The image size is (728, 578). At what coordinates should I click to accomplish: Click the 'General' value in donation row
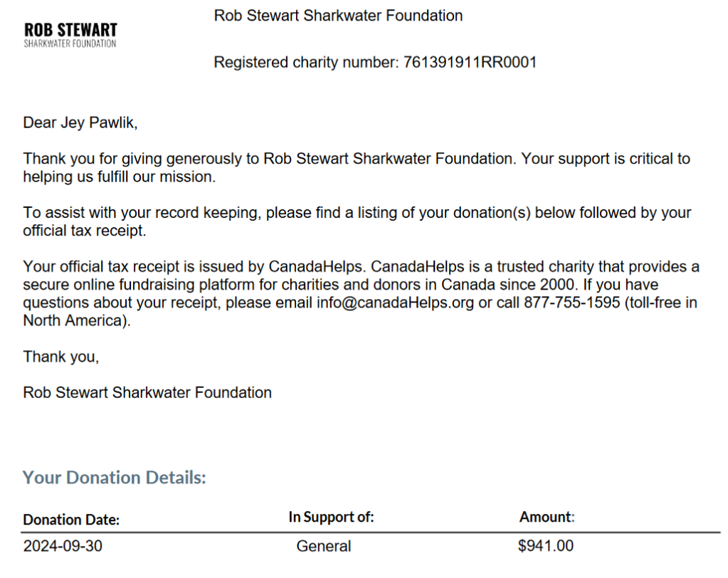324,547
